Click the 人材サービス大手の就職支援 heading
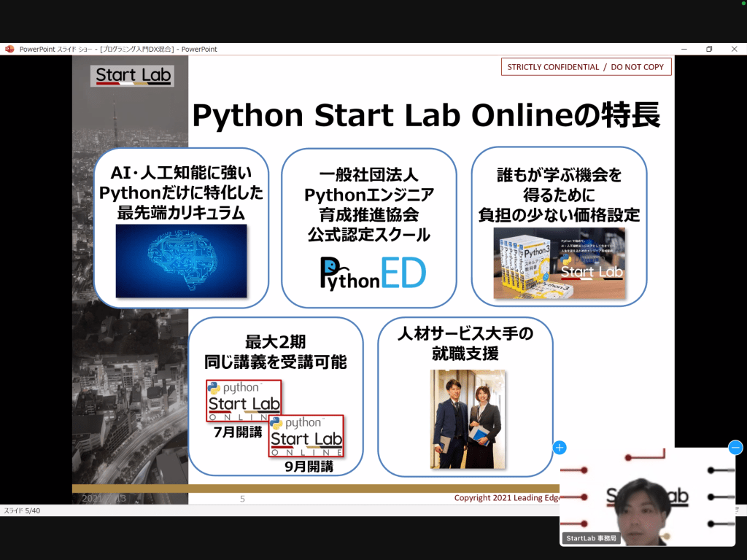 [x=465, y=343]
